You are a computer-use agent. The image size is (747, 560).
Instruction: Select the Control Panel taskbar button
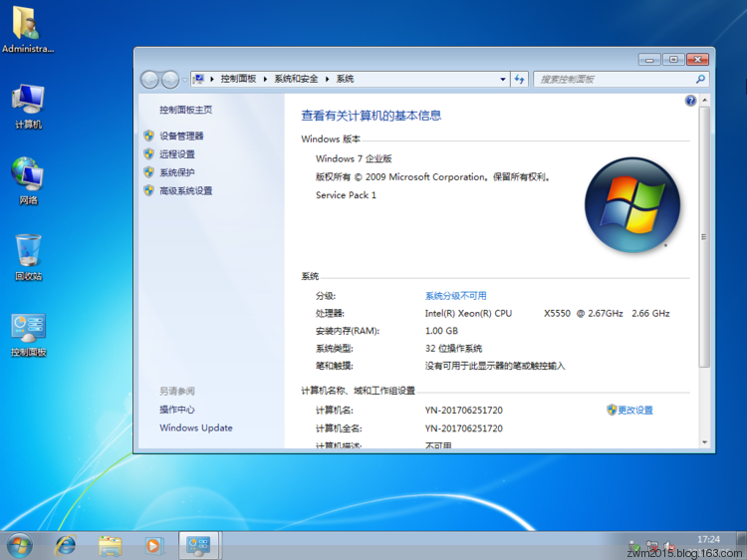pos(198,545)
